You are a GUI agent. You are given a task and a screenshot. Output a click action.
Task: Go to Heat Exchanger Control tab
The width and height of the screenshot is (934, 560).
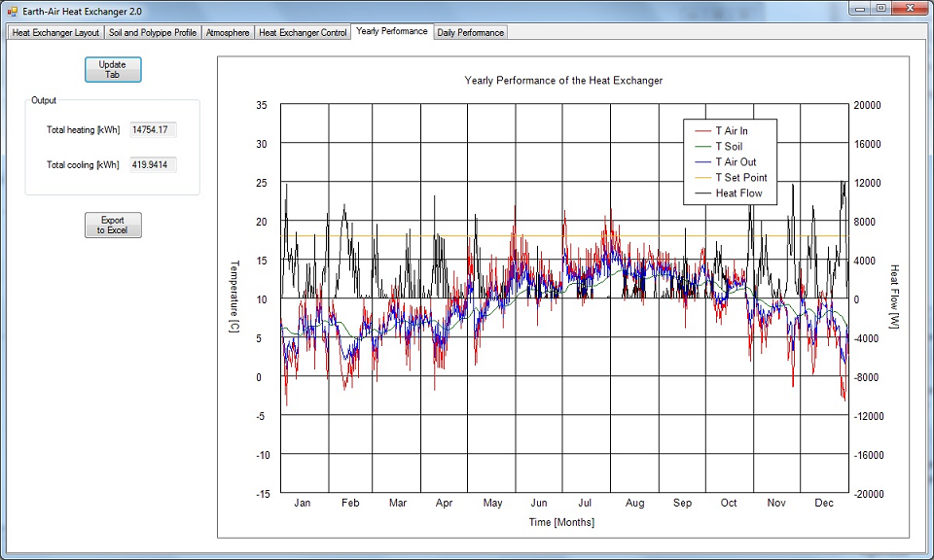303,33
